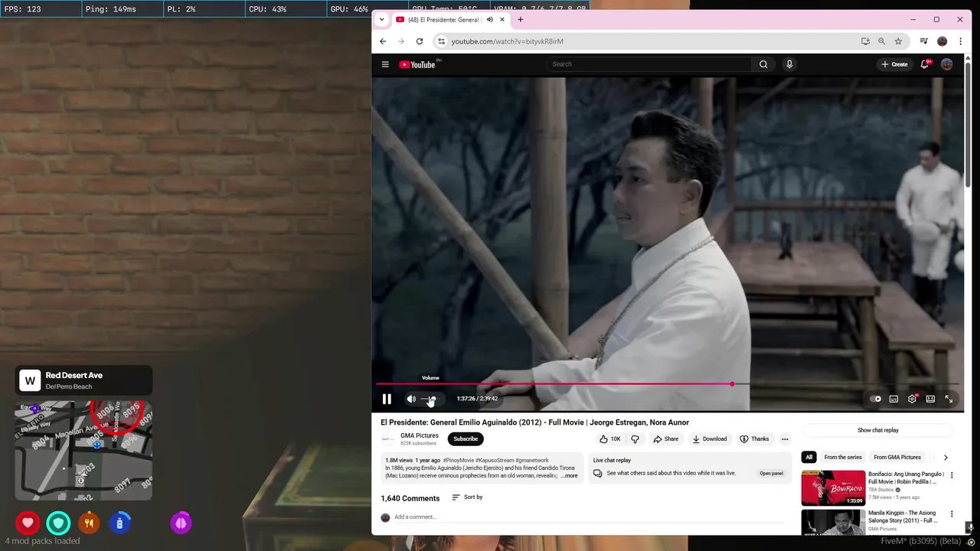Click the blue water bottle thirst HUD icon
The width and height of the screenshot is (980, 551).
point(119,523)
